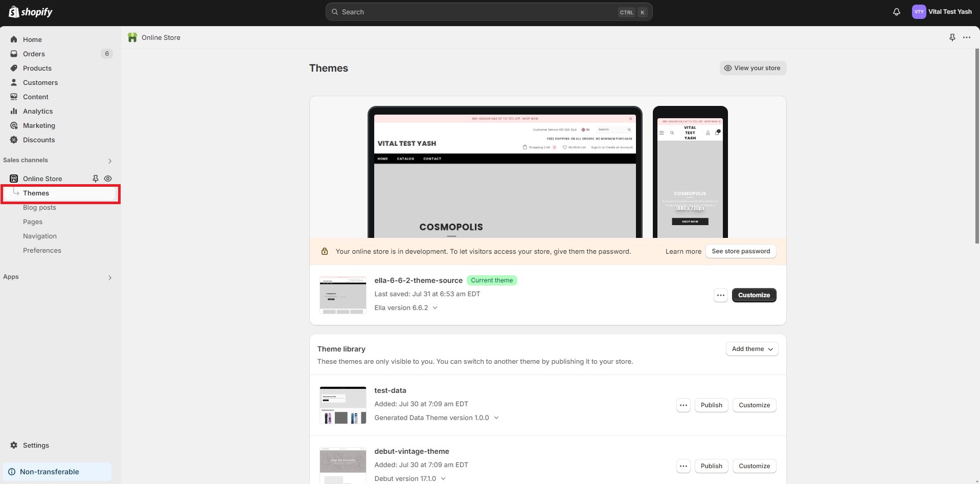The width and height of the screenshot is (980, 484).
Task: Open Navigation in the sidebar
Action: click(40, 236)
